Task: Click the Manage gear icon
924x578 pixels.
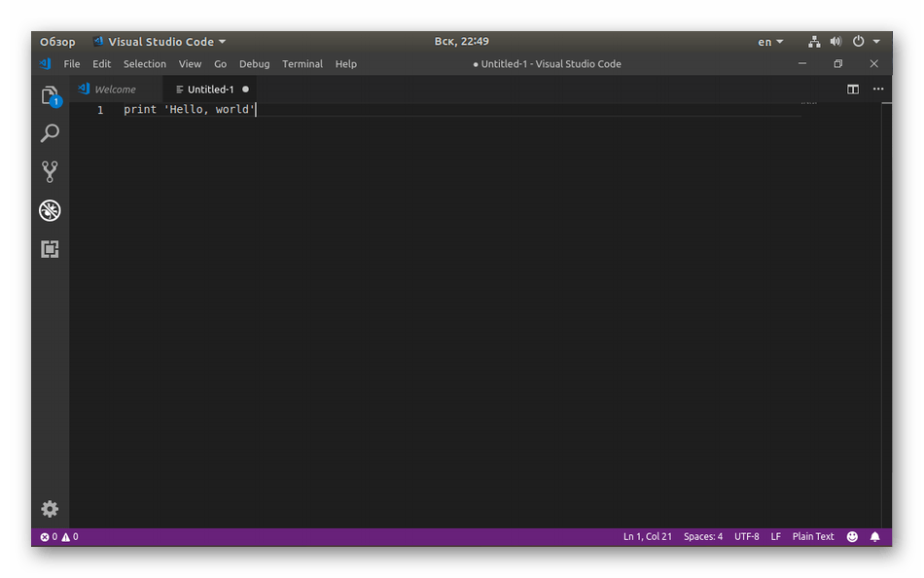Action: (50, 508)
